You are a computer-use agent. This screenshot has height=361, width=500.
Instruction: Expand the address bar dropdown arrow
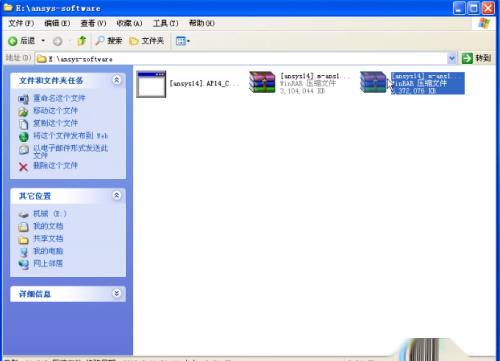pyautogui.click(x=452, y=59)
